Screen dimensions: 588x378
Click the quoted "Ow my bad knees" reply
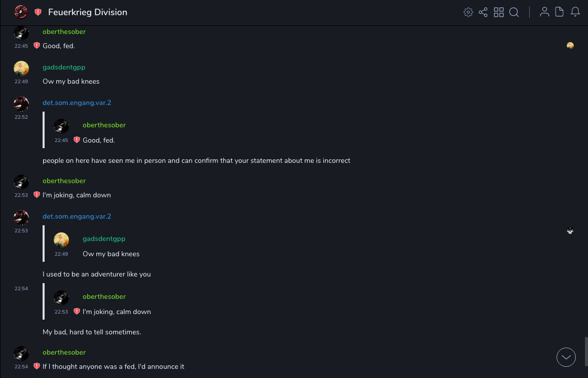(111, 254)
